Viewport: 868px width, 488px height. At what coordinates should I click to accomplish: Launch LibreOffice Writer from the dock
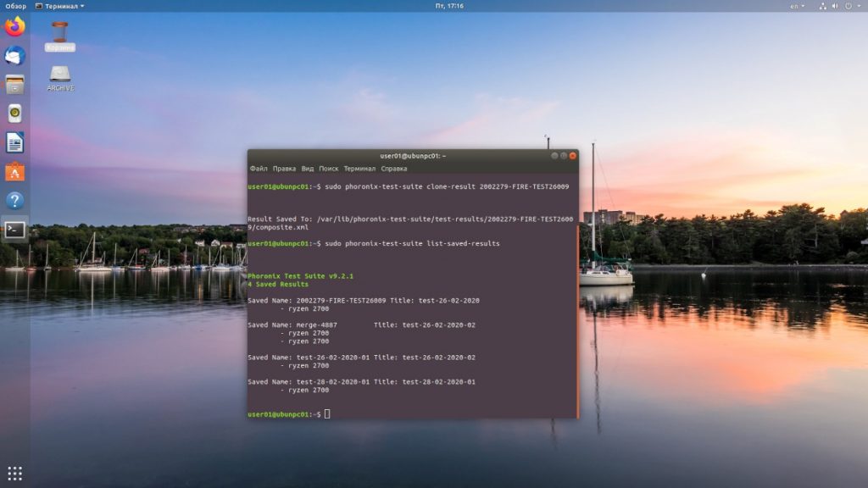pos(15,142)
